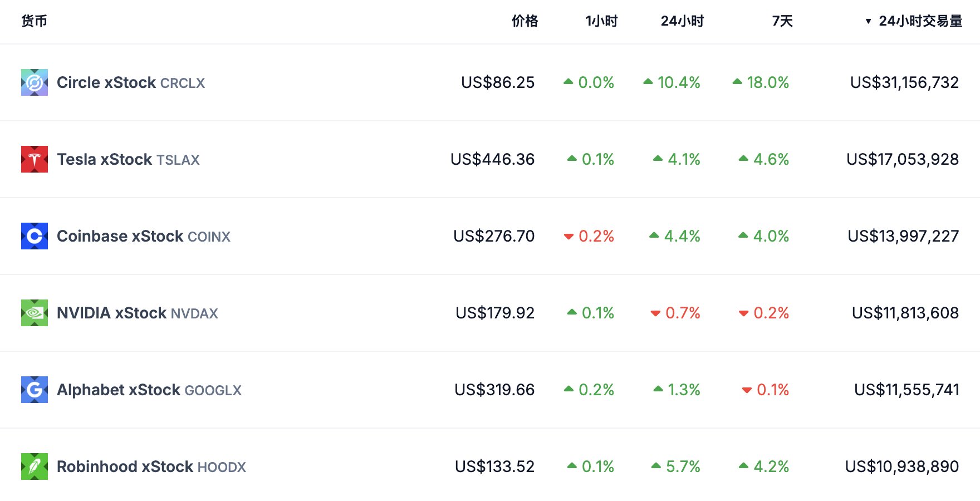Click the sort arrow beside 24小时交易量
Image resolution: width=980 pixels, height=501 pixels.
click(x=868, y=21)
